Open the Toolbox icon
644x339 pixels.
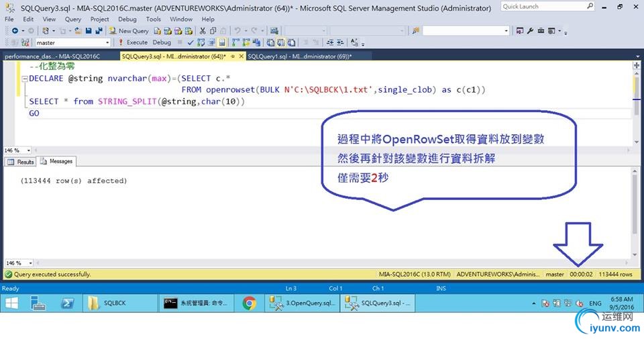coord(541,31)
